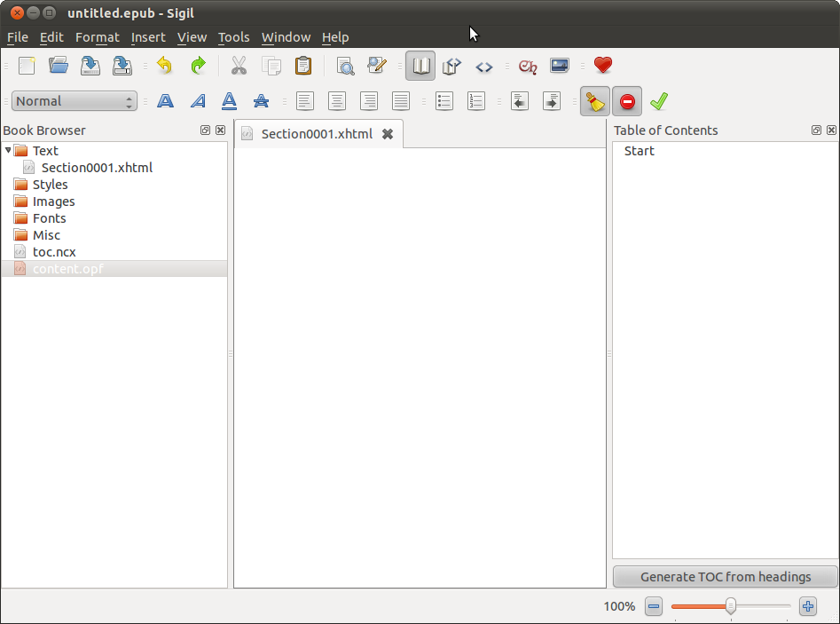Open the Meta Editor pencil icon
Image resolution: width=840 pixels, height=624 pixels.
point(377,66)
